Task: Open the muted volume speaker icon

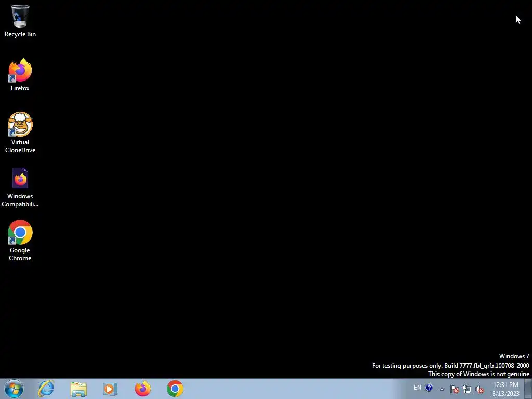Action: pyautogui.click(x=480, y=389)
